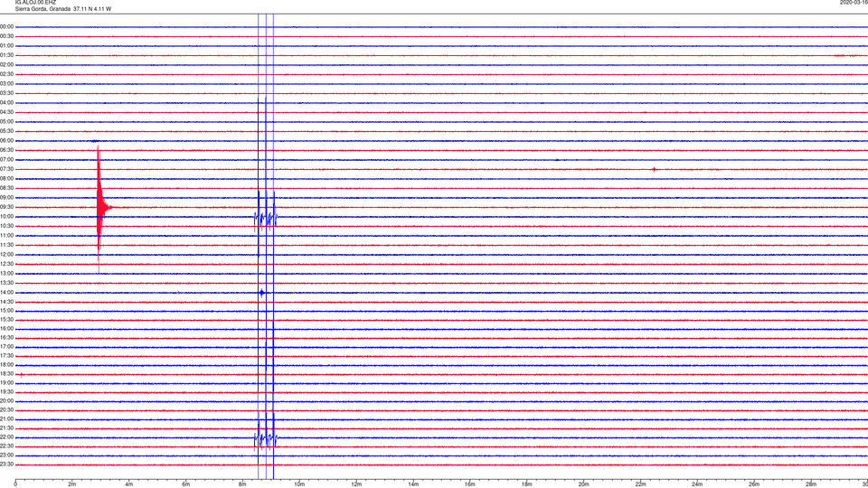Click the 16m x-axis tick label
The image size is (868, 488).
point(470,484)
